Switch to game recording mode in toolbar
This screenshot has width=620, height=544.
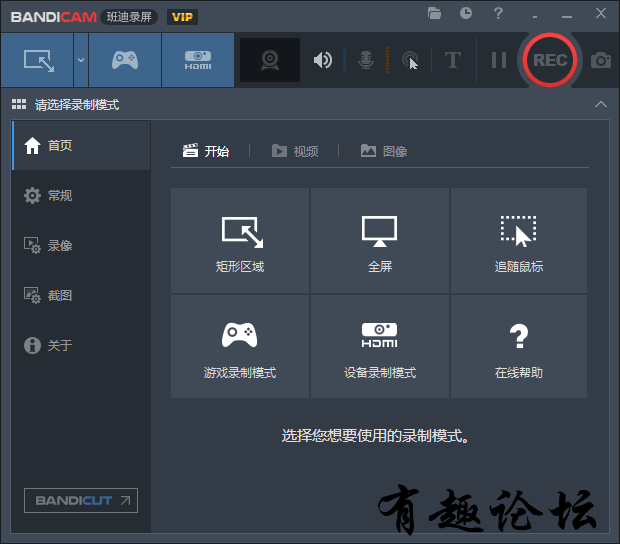click(125, 60)
